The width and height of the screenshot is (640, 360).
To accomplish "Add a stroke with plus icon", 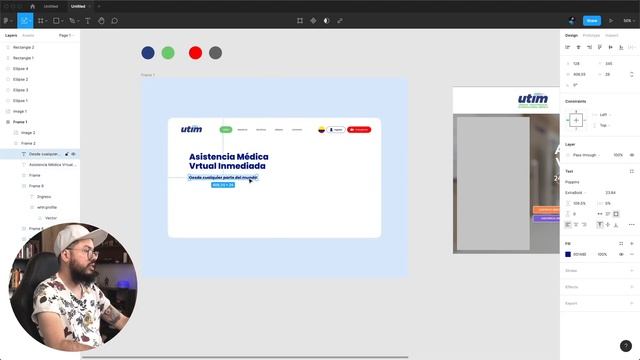I will [x=631, y=271].
